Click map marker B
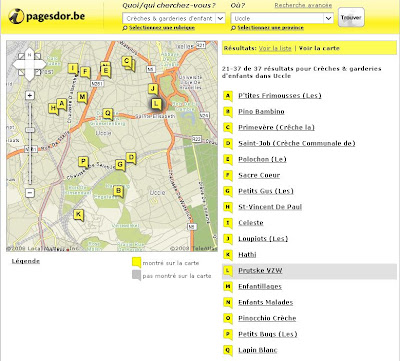Viewport: 400px width, 361px height. (118, 191)
